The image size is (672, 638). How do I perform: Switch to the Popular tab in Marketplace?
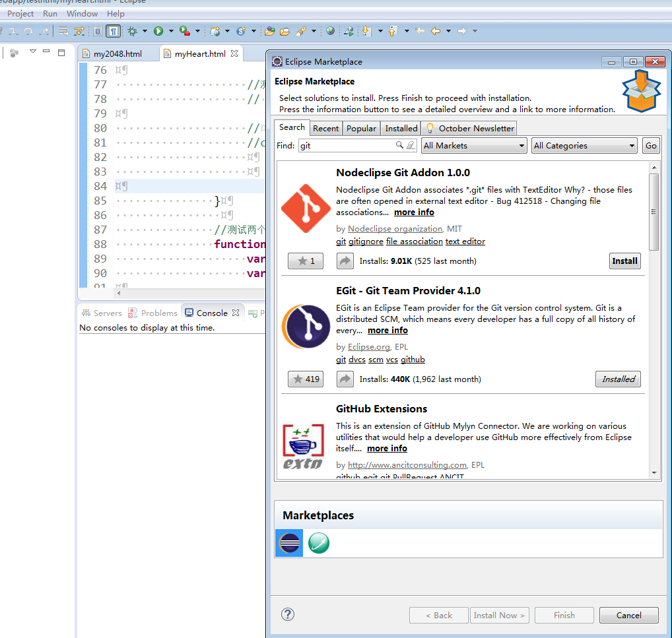coord(361,129)
